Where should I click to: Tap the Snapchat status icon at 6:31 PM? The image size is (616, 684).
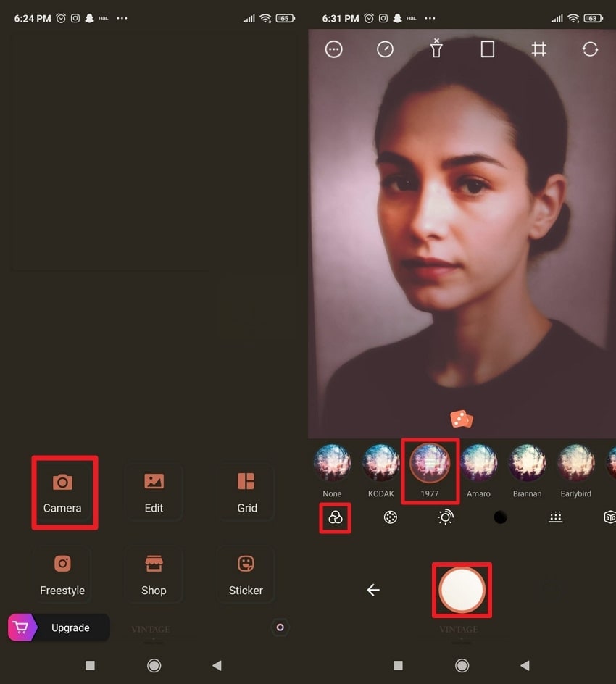tap(397, 18)
